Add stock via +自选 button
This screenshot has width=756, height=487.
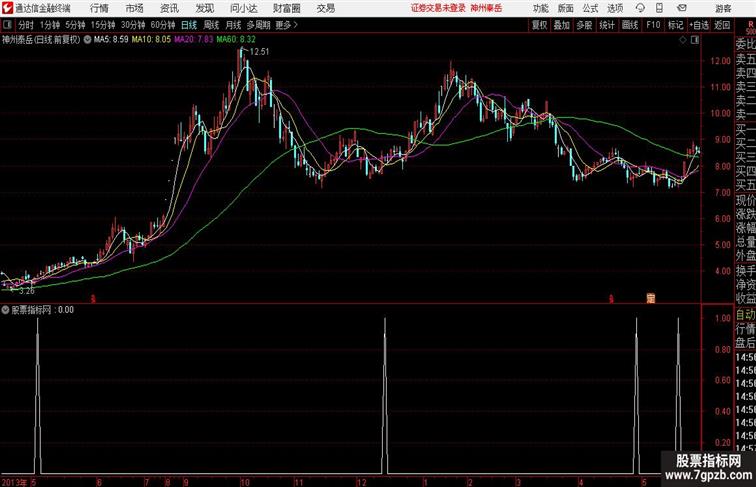[699, 25]
